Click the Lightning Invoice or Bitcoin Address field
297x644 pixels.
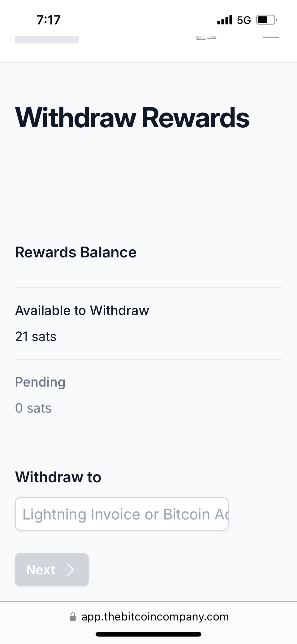[122, 514]
